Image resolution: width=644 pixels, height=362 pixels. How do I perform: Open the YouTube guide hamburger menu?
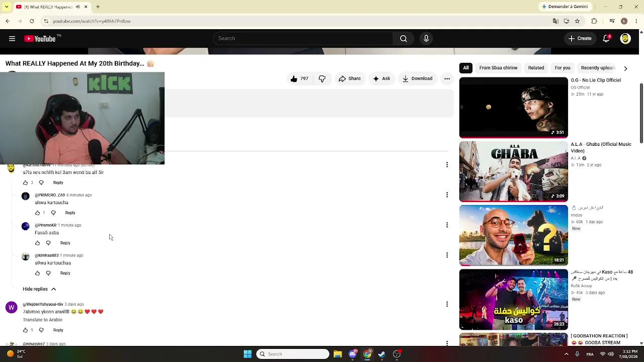point(12,39)
